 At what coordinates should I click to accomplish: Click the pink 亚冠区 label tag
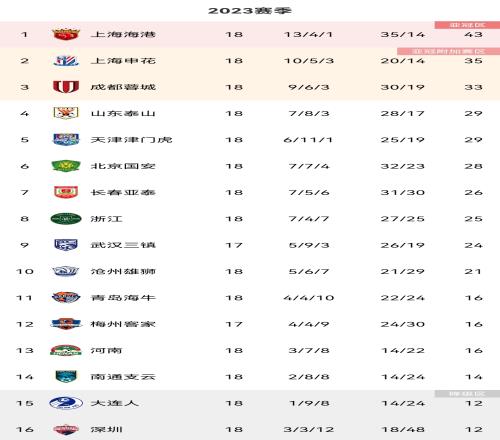467,25
